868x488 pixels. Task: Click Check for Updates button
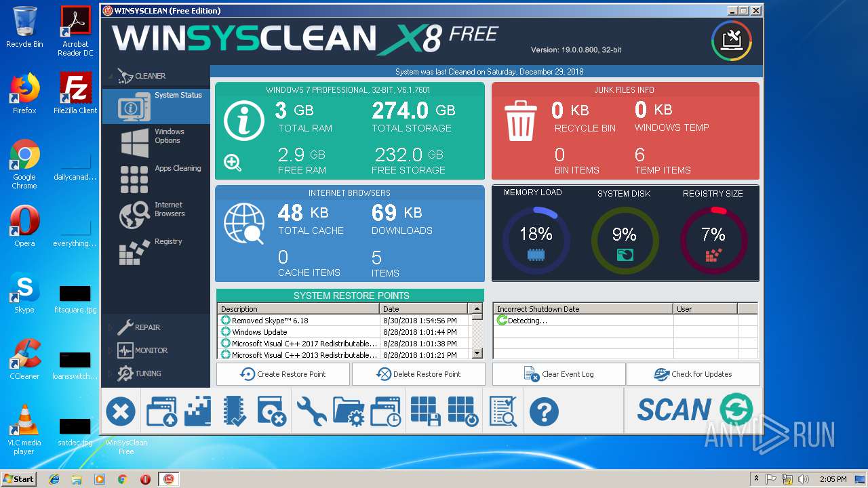coord(693,374)
